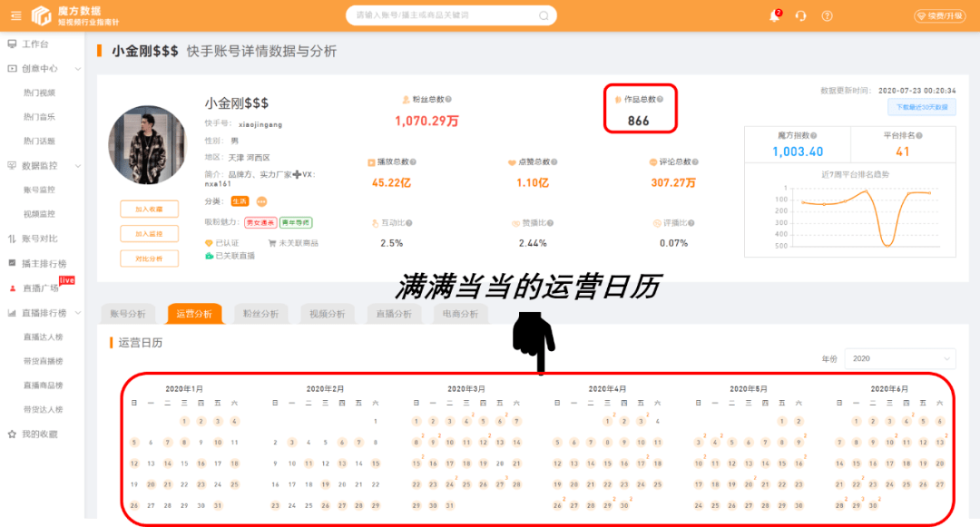Click the 1,003.40 魔方指数 value
The image size is (980, 527).
(x=798, y=151)
